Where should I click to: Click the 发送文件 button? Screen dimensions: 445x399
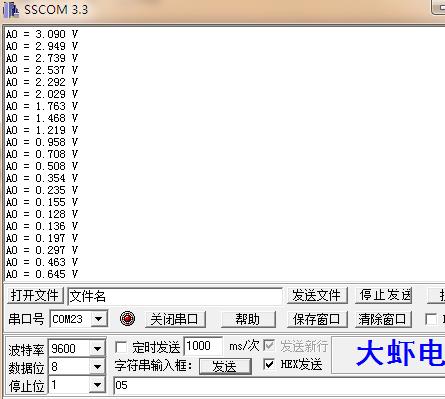317,295
